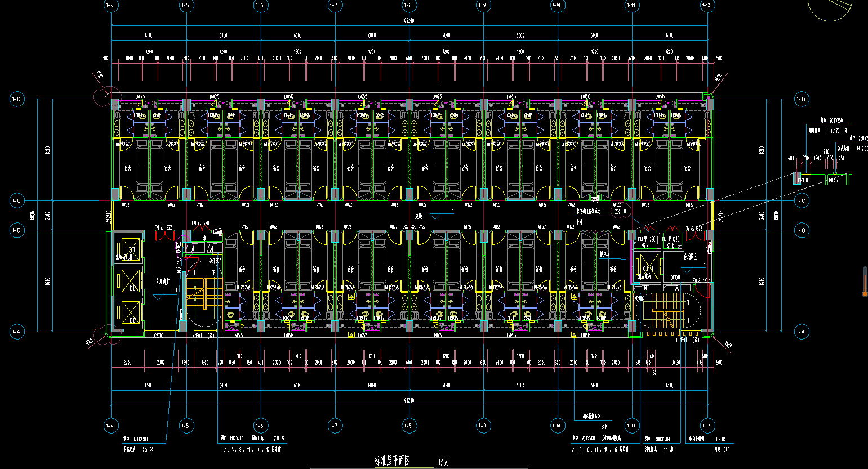This screenshot has width=868, height=469.
Task: Select the red FM乙1520 double door
Action: pos(201,229)
